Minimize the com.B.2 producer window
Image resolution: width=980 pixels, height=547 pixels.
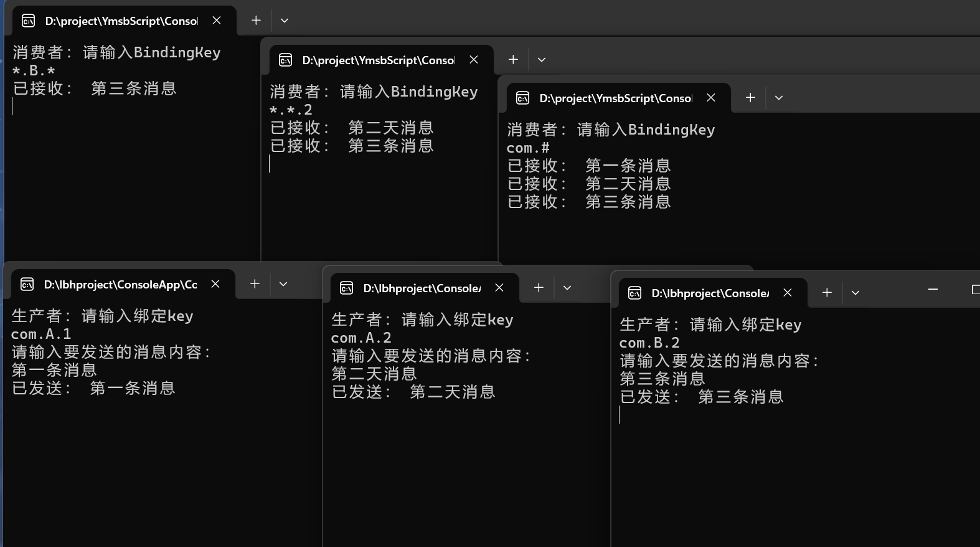[933, 290]
